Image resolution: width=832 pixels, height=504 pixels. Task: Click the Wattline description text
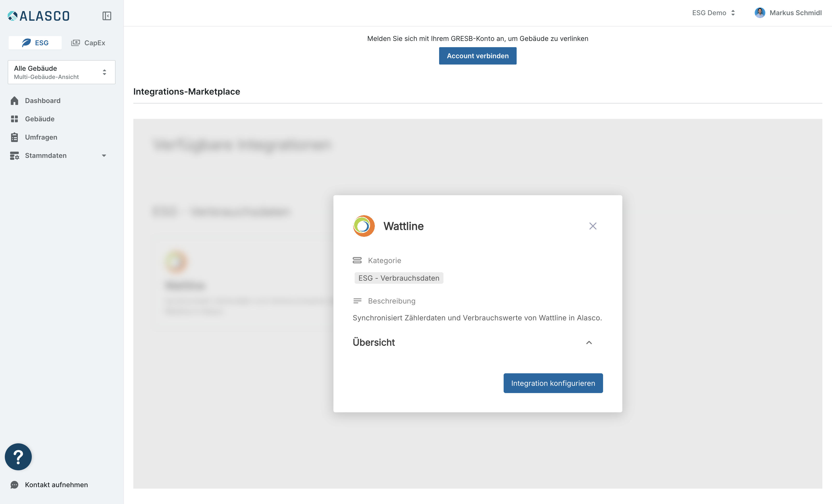(x=477, y=318)
